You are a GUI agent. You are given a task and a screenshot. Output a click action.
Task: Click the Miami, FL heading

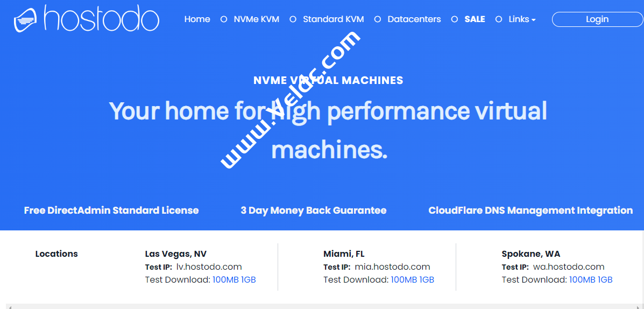(x=344, y=254)
